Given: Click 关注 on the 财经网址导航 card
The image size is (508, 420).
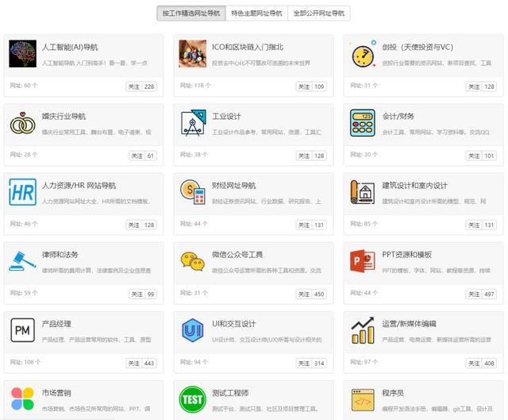Looking at the screenshot, I should point(311,225).
